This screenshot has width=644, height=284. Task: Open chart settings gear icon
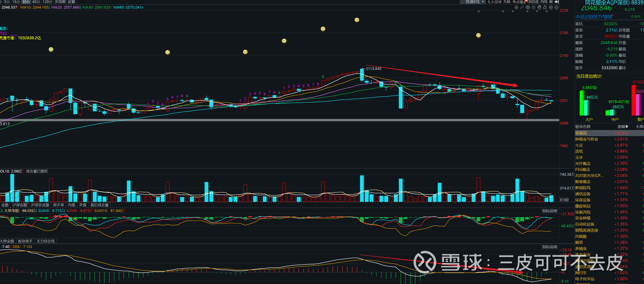[x=516, y=7]
